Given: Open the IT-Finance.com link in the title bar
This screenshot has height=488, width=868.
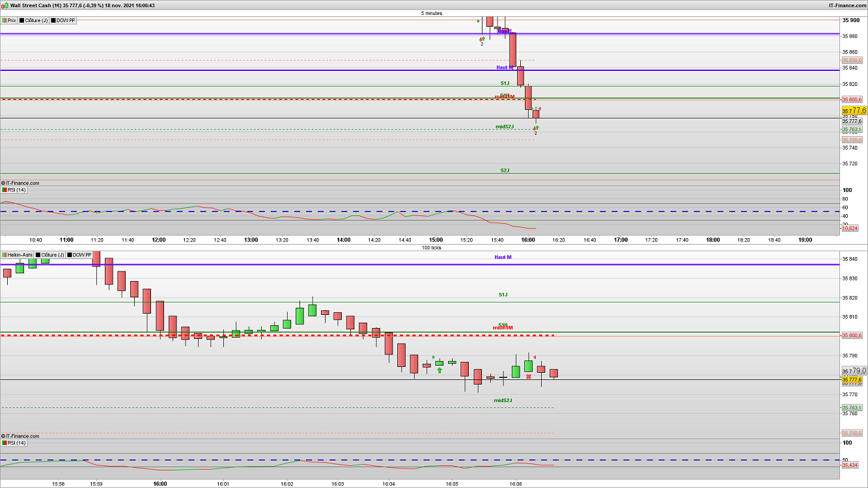Looking at the screenshot, I should [847, 5].
